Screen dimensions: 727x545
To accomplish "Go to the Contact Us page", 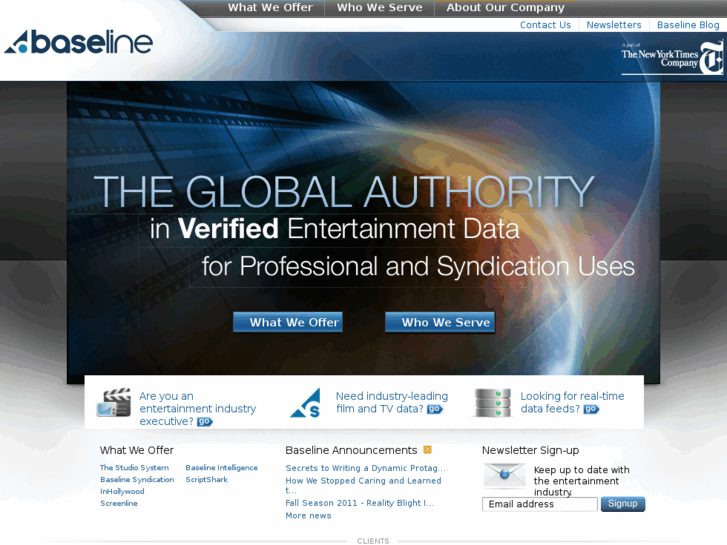I will point(545,25).
